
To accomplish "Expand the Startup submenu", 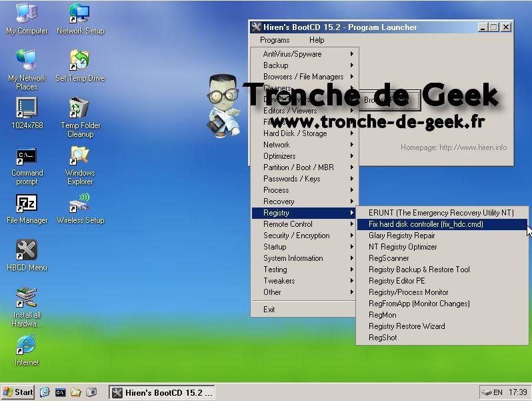I will 305,247.
